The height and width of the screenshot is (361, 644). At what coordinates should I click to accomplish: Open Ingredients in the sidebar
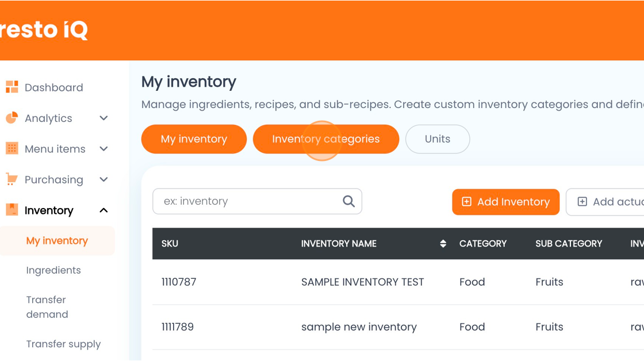coord(53,270)
